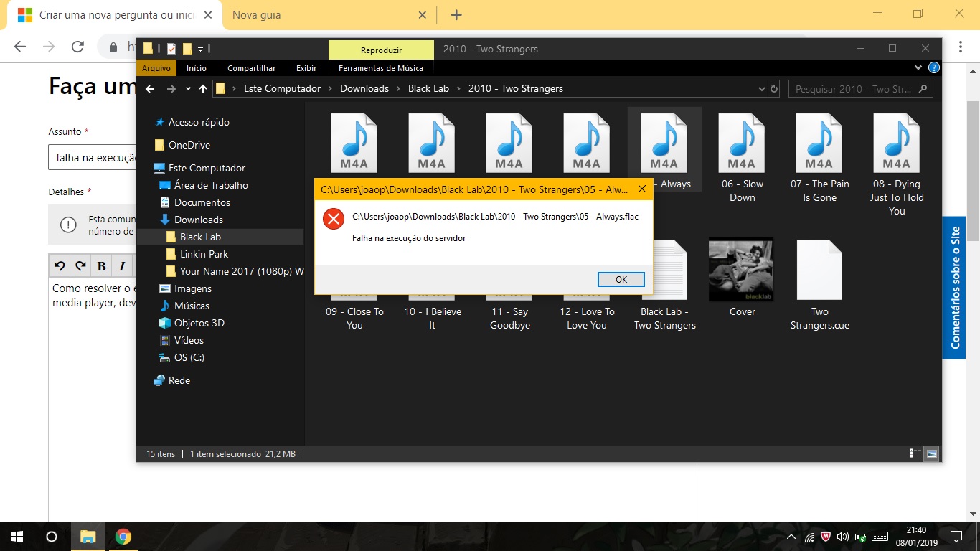Select the Reproduzir contextual tab
Screen dimensions: 980x551
pos(381,50)
